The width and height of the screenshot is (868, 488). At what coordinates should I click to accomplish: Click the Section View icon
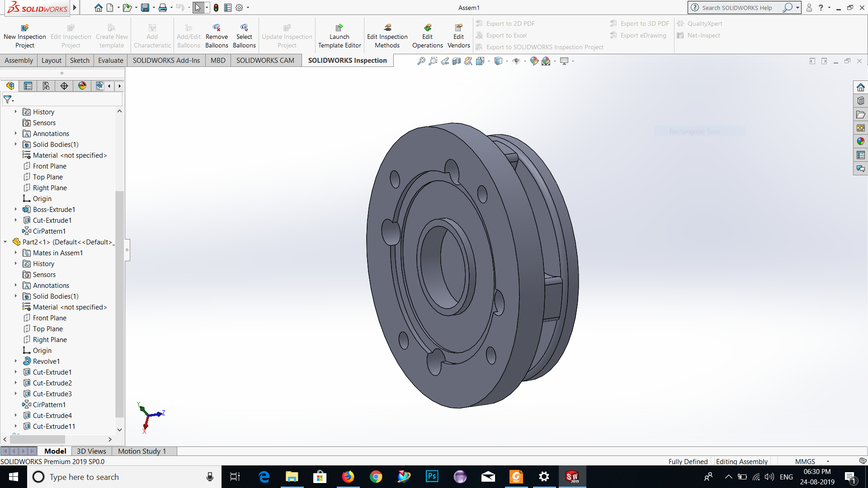point(457,61)
